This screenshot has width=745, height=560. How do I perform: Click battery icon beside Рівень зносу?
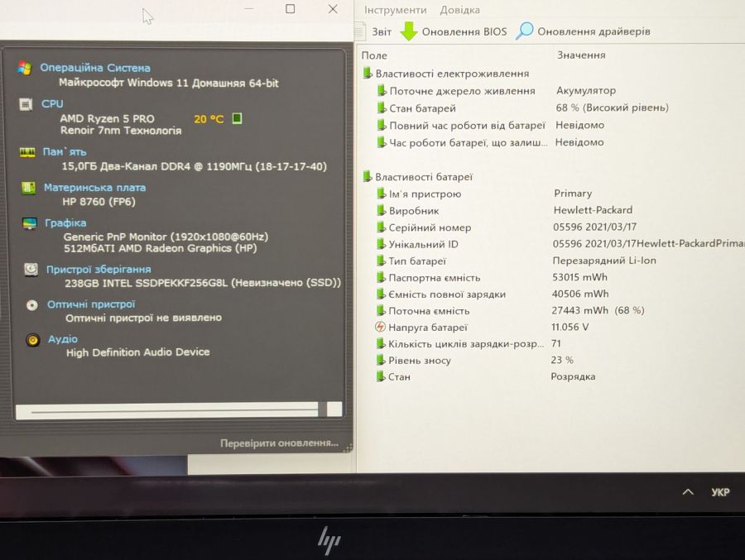(x=380, y=360)
